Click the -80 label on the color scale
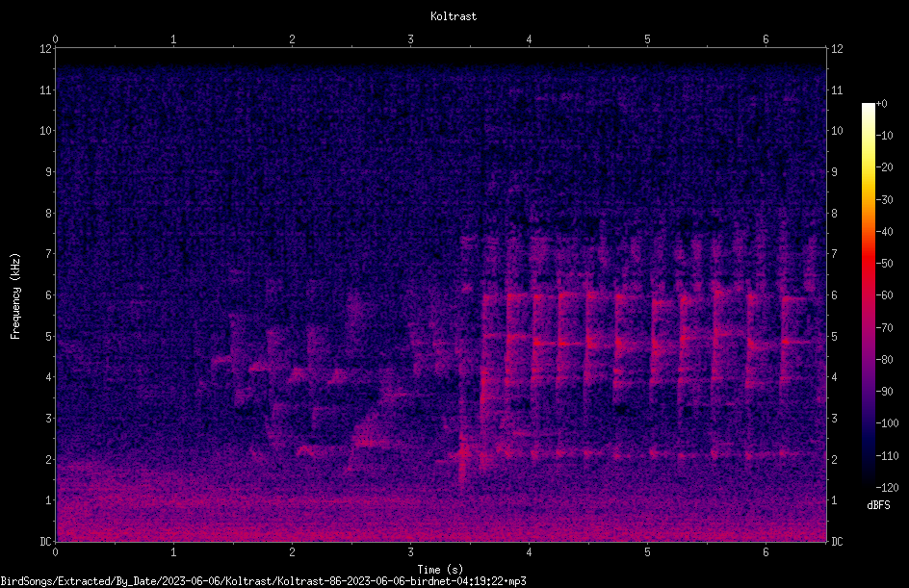The height and width of the screenshot is (588, 909). tap(885, 360)
